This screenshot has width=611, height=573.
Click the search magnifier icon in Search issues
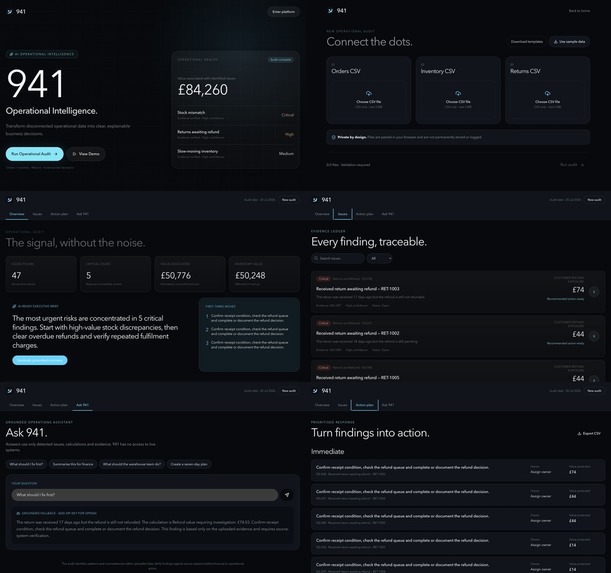[315, 258]
